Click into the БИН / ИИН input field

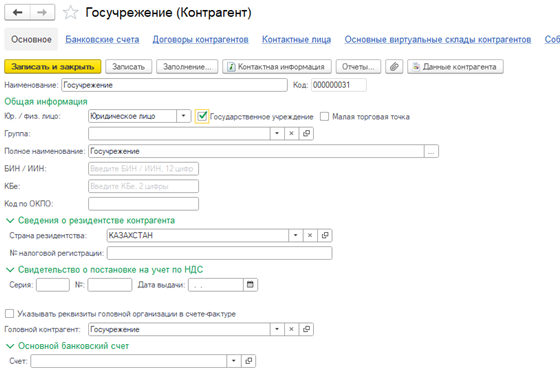tap(143, 169)
